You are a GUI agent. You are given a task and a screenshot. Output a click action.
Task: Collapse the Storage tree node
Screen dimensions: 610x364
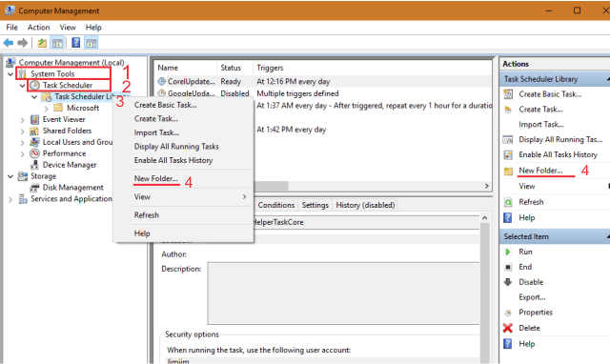[x=10, y=176]
